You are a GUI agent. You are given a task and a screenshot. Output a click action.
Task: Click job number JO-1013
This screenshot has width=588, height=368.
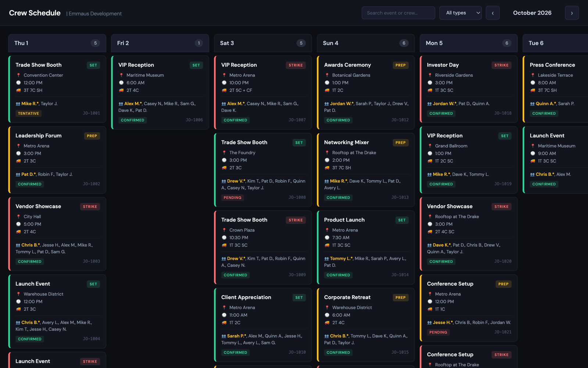click(400, 198)
